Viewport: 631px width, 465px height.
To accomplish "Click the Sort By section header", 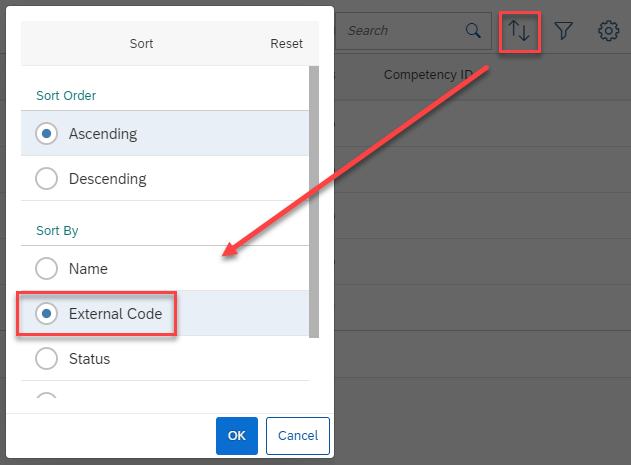I will coord(57,231).
